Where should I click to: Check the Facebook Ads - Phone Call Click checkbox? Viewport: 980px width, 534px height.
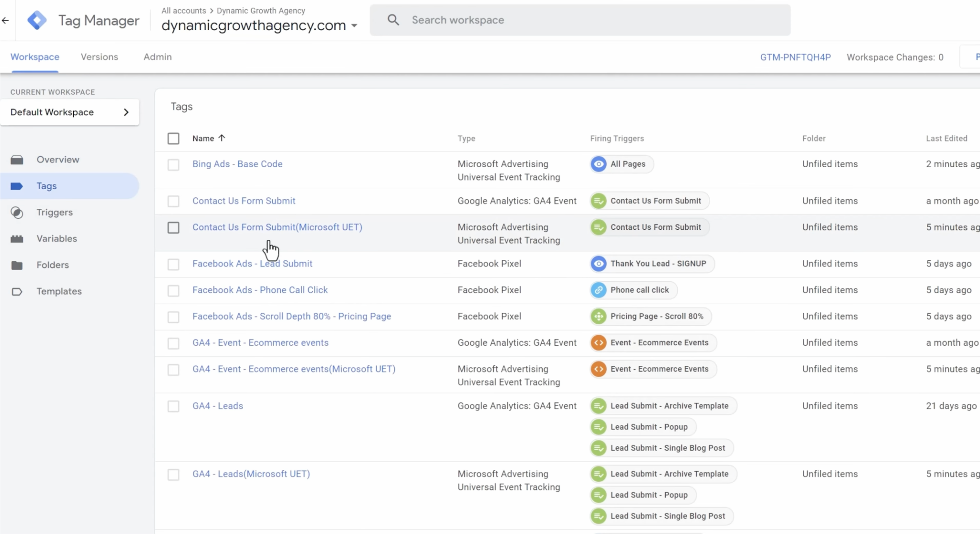point(173,291)
